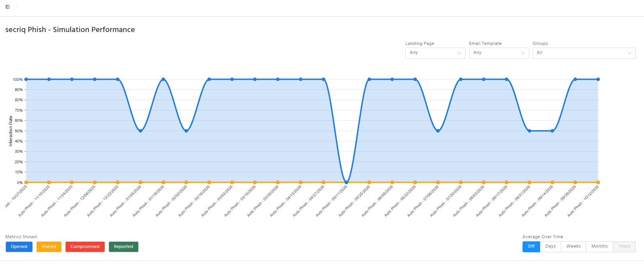Click the 'Auto Phish - 03/16/2026' axis label
Viewport: 644px width, 264px height.
(x=240, y=201)
